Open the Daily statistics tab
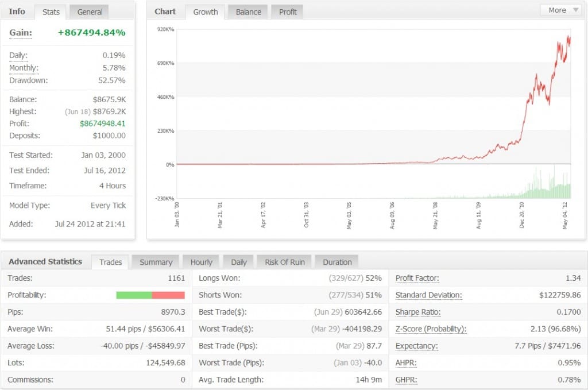Image resolution: width=588 pixels, height=390 pixels. 238,262
